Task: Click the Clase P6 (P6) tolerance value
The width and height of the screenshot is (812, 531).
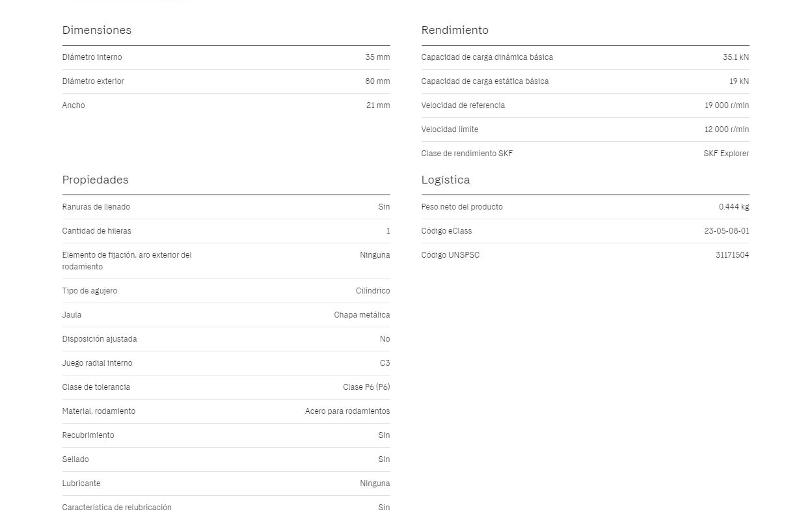Action: pyautogui.click(x=366, y=387)
